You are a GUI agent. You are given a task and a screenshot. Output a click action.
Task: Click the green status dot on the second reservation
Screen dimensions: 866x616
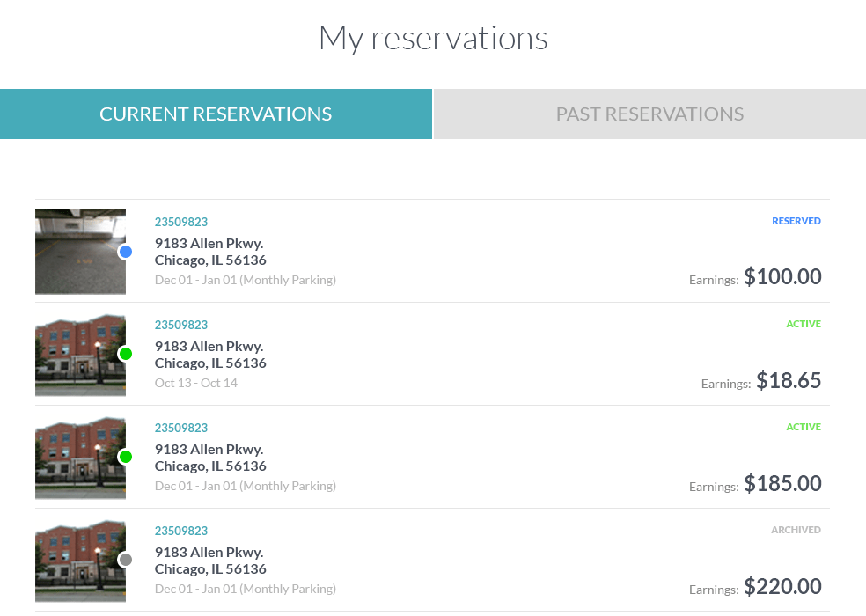[x=125, y=355]
